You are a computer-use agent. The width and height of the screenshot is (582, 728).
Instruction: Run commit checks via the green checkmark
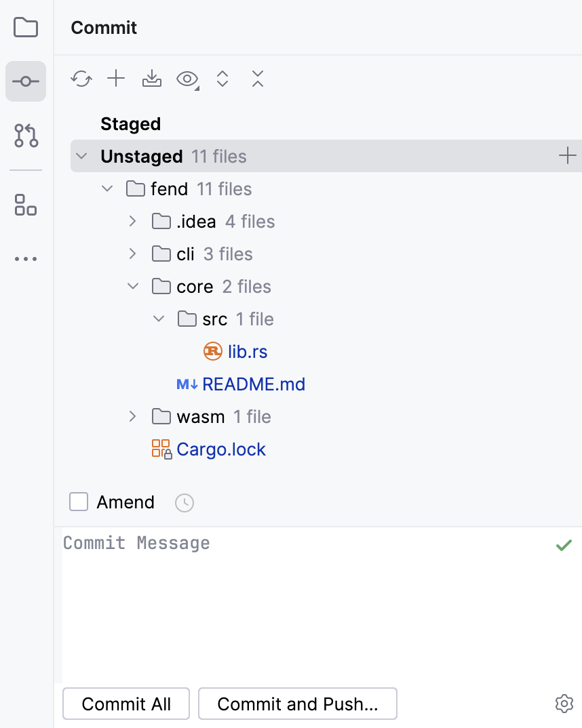[x=564, y=545]
